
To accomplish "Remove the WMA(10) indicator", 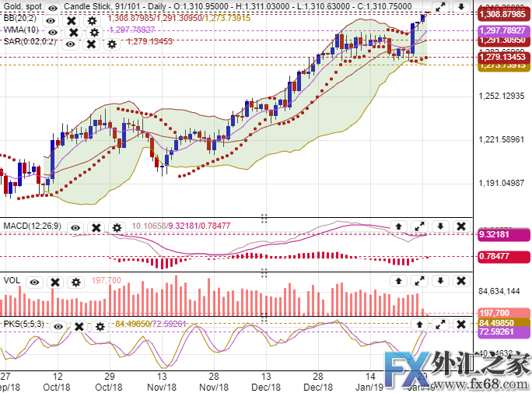I will click(x=72, y=33).
